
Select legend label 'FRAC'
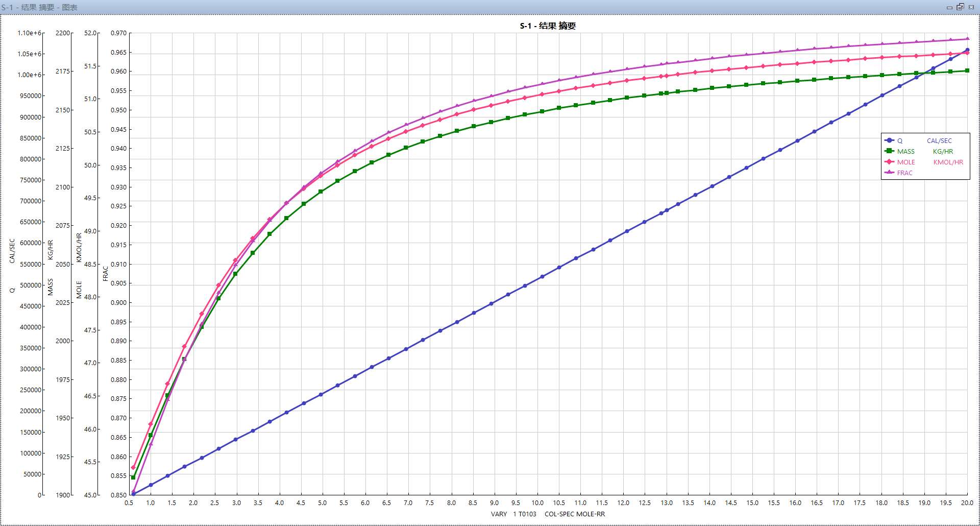click(x=905, y=173)
